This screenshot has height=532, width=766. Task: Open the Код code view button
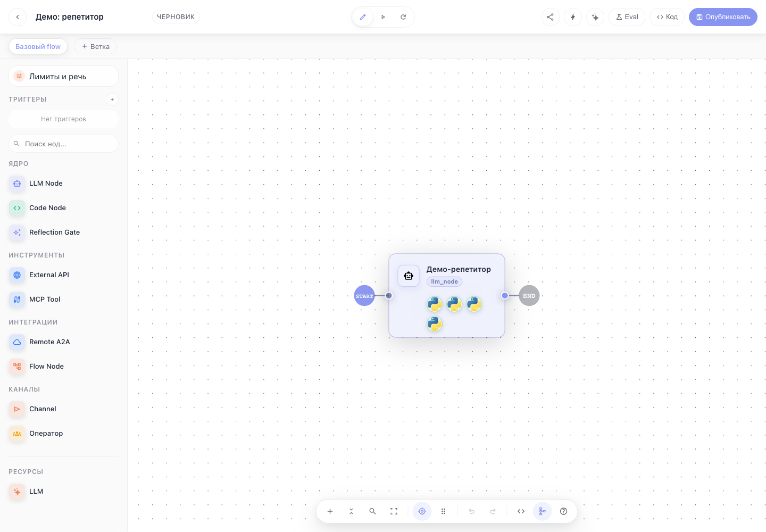(x=667, y=17)
